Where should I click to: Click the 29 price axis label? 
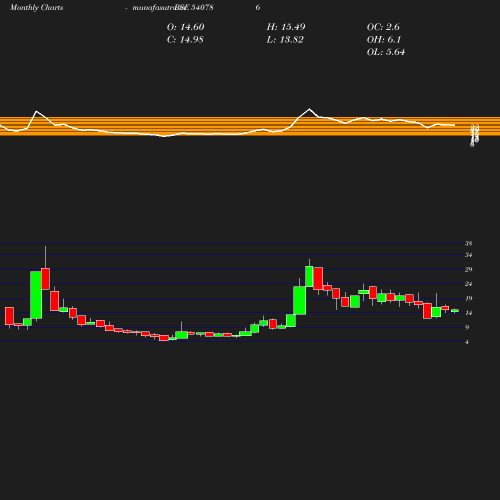coord(468,269)
